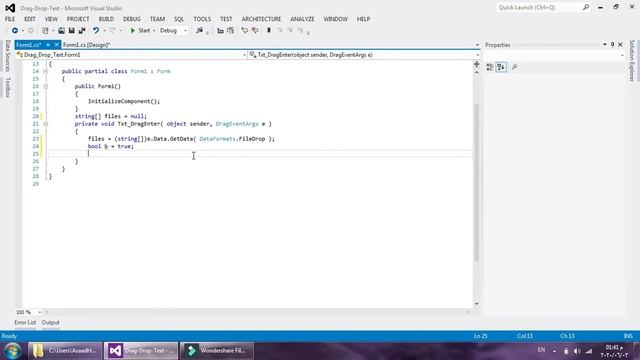This screenshot has width=640, height=360.
Task: Collapse the Form1() constructor on line 16
Action: (45, 87)
